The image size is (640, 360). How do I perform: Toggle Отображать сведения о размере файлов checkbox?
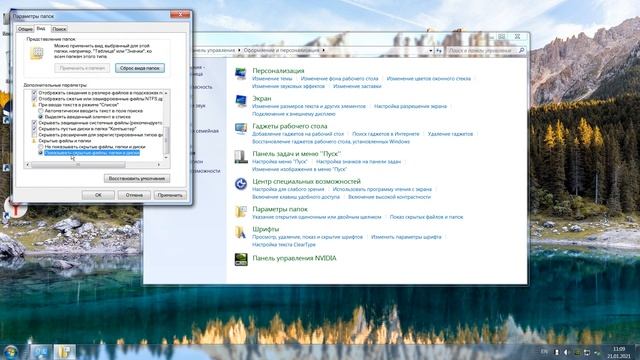point(34,93)
